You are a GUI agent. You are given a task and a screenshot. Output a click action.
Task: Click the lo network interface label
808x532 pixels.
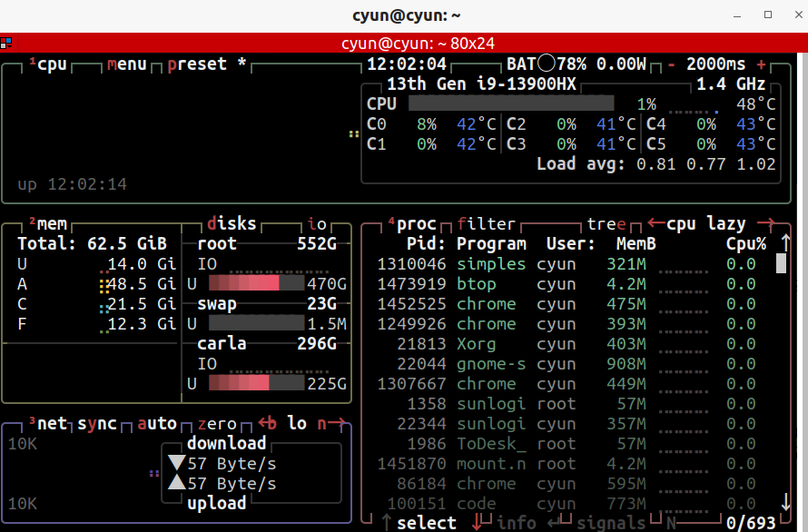[297, 424]
